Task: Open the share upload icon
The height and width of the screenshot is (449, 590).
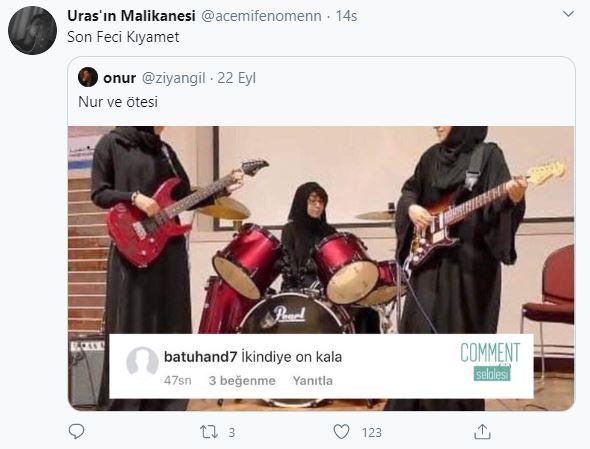Action: click(482, 431)
